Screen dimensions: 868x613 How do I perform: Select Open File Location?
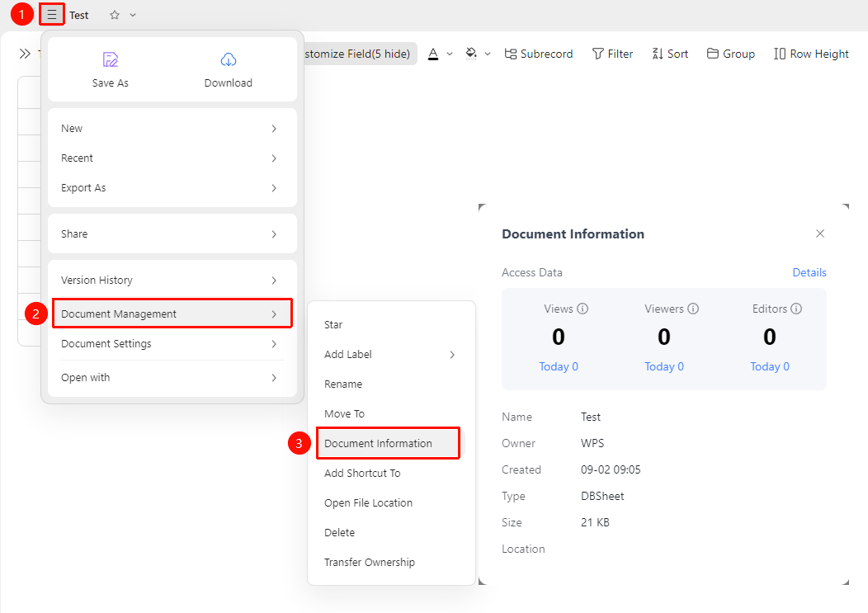(x=391, y=503)
